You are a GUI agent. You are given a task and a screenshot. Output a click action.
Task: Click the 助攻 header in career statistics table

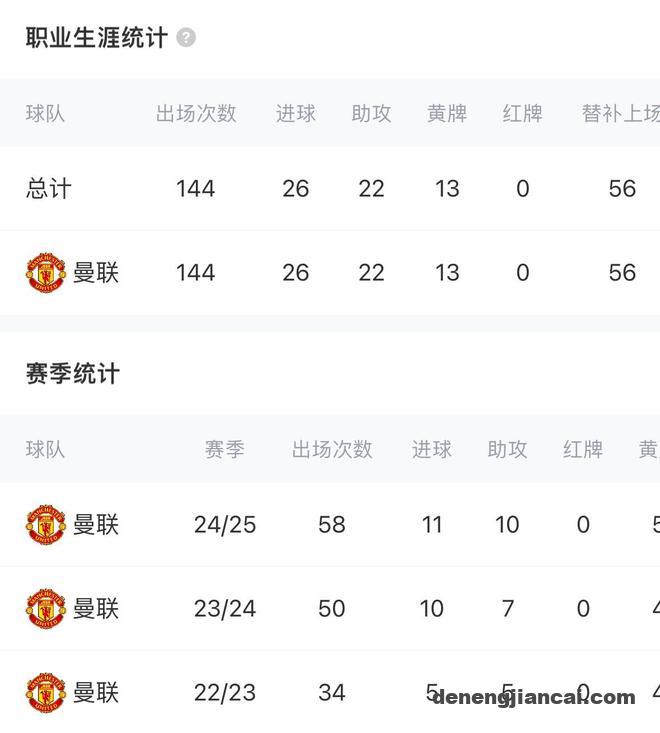371,114
